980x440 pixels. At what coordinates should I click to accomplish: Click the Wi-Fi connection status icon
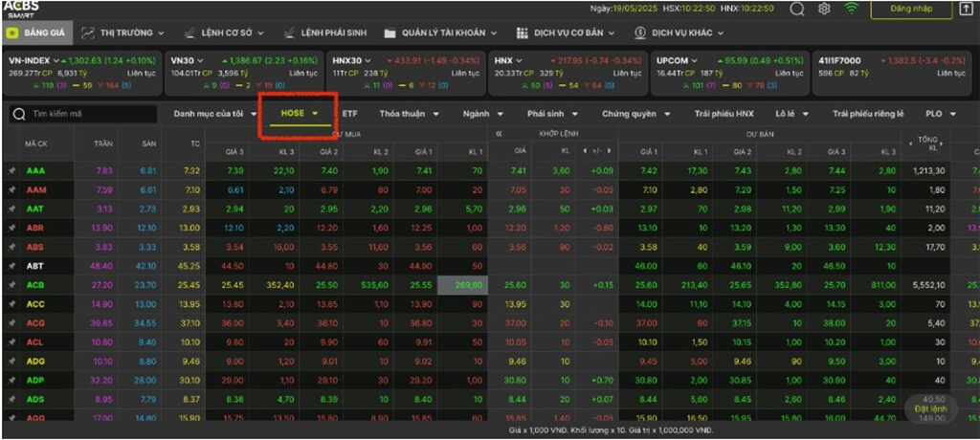(x=851, y=9)
